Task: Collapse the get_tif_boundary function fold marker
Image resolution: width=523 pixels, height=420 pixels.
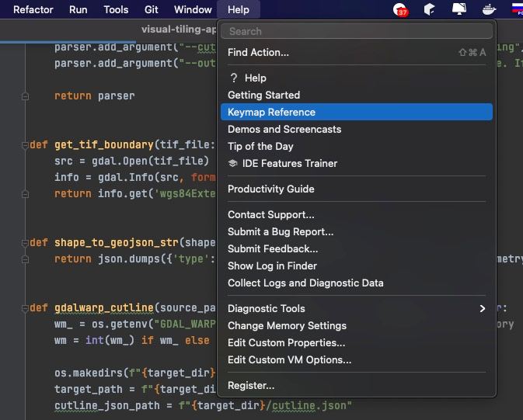Action: 25,145
